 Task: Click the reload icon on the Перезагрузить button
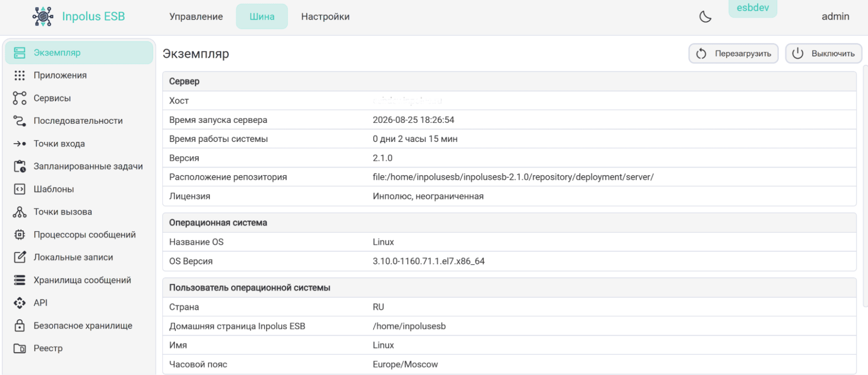pyautogui.click(x=701, y=54)
